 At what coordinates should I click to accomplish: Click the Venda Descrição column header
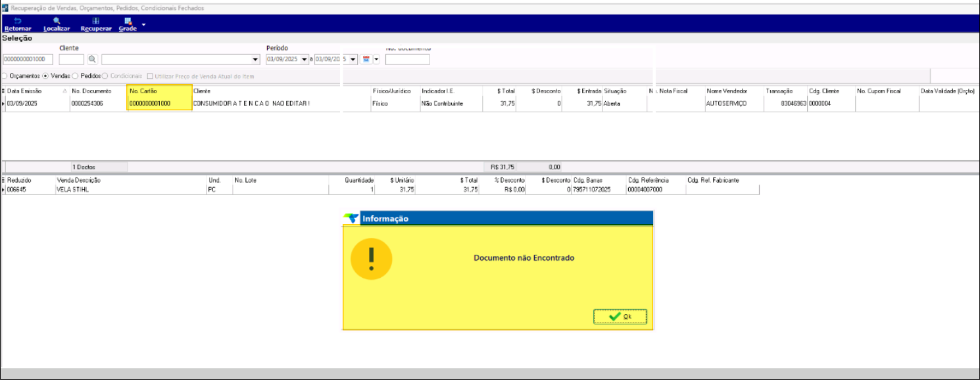(131, 180)
